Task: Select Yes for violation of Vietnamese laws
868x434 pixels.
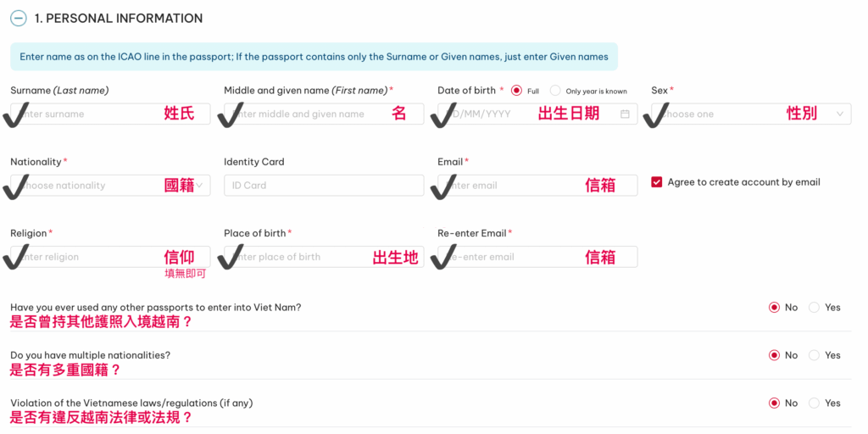Action: [814, 403]
